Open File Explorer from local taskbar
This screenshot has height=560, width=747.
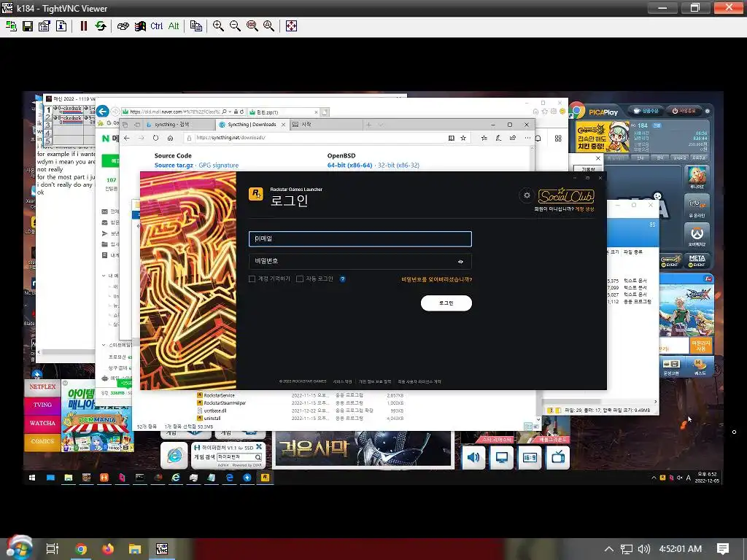pos(135,549)
